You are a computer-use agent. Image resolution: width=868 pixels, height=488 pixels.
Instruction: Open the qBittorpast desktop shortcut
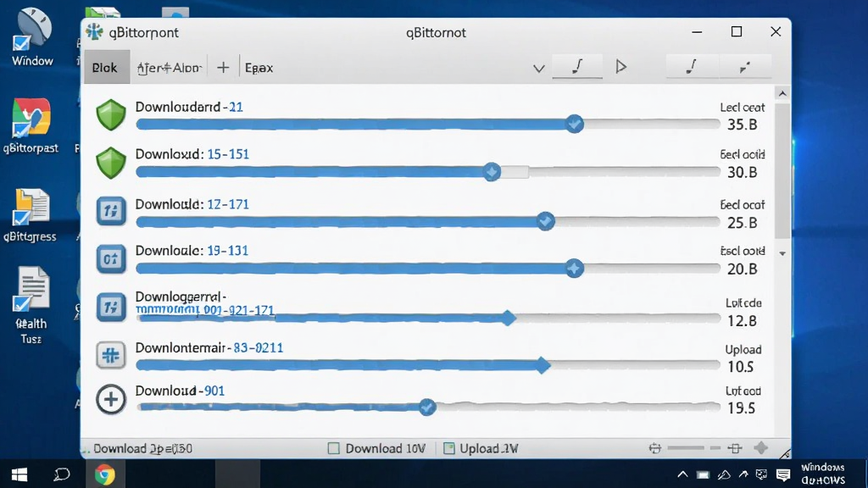tap(31, 125)
